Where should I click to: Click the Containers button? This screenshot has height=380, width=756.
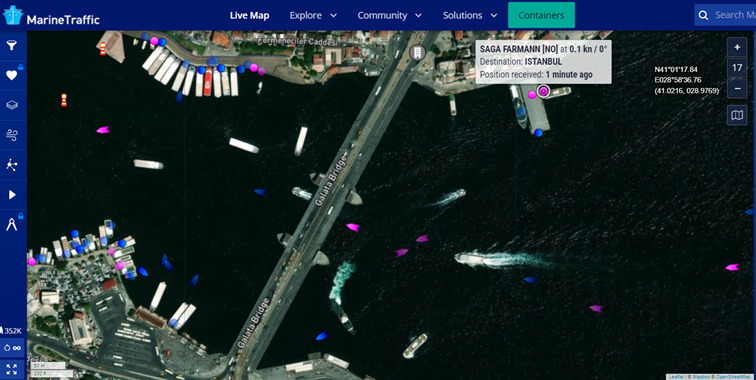541,15
